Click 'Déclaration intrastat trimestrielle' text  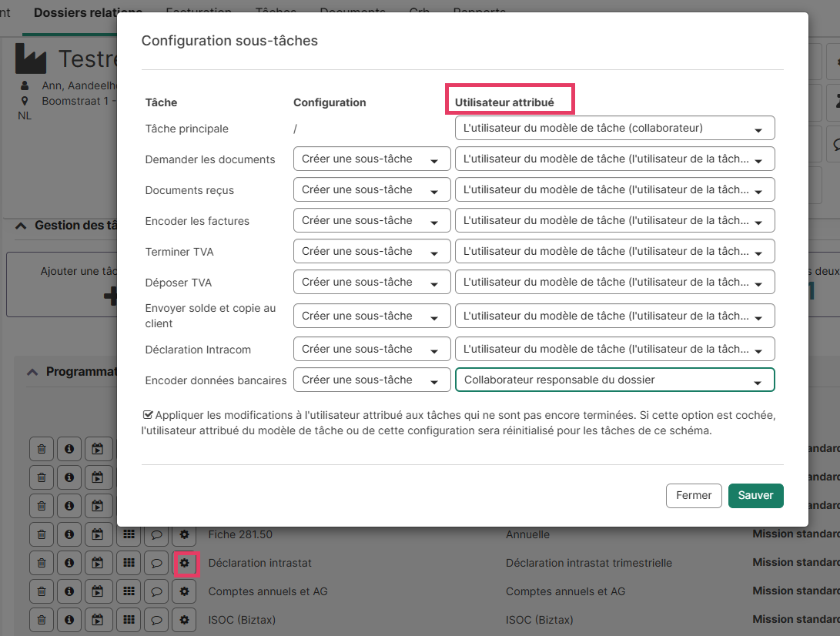(x=589, y=563)
